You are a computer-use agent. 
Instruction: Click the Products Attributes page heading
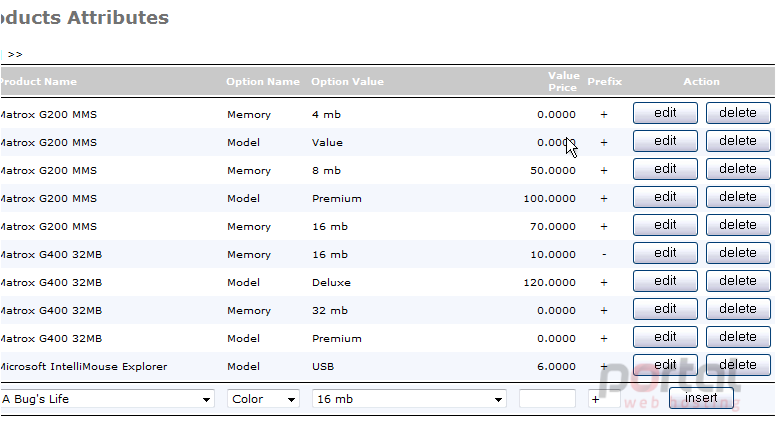84,18
